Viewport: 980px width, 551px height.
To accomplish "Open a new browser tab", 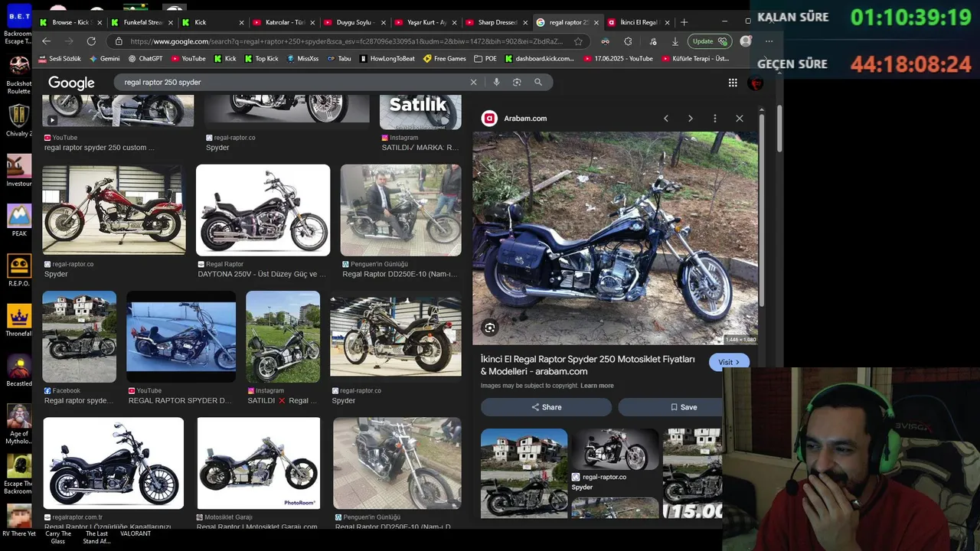I will [684, 22].
